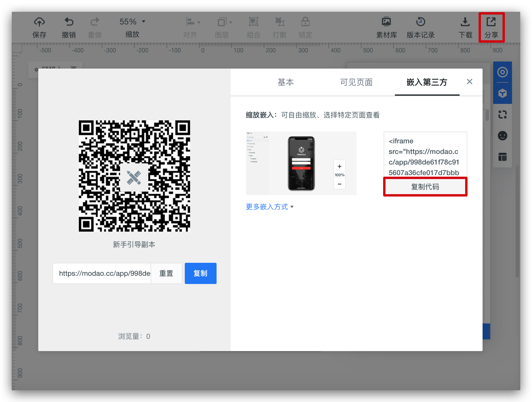
Task: Close the share dialog
Action: point(470,82)
